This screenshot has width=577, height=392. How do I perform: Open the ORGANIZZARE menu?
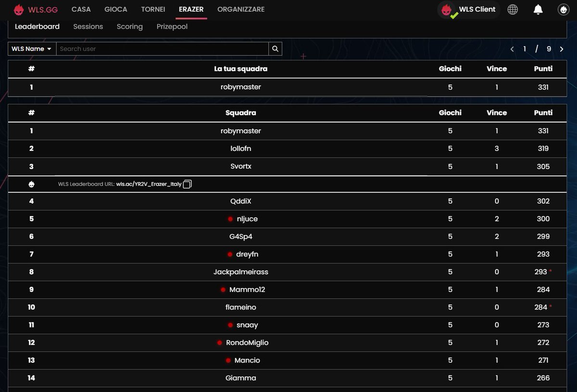tap(241, 9)
